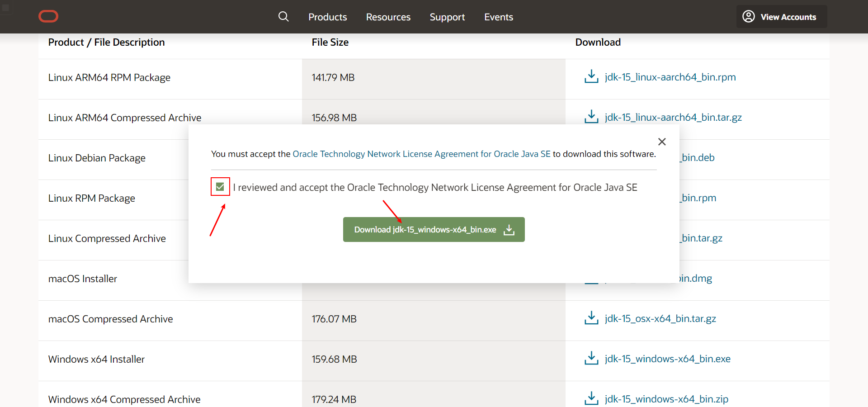Image resolution: width=868 pixels, height=407 pixels.
Task: Close the license agreement dialog
Action: pos(662,142)
